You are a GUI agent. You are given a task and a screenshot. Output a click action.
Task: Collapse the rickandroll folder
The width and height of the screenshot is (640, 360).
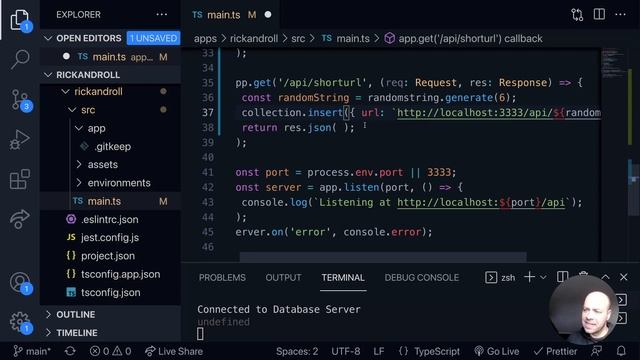tap(65, 92)
